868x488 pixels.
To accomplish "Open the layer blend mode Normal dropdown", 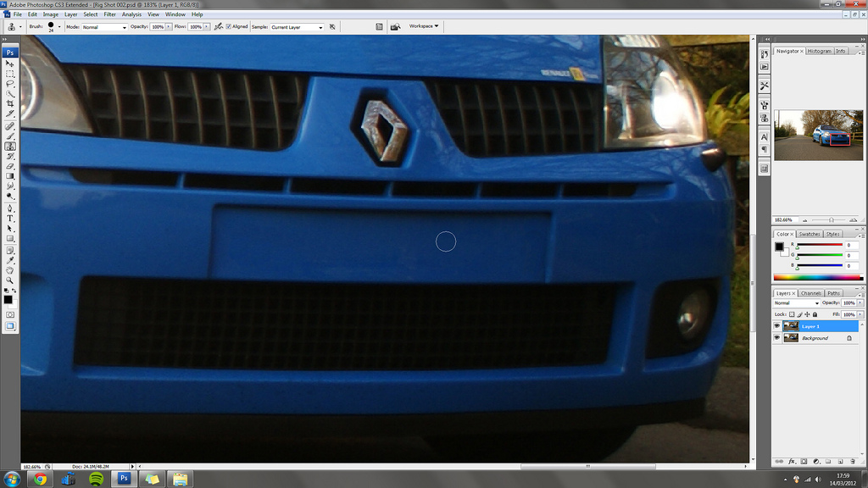I will [797, 302].
